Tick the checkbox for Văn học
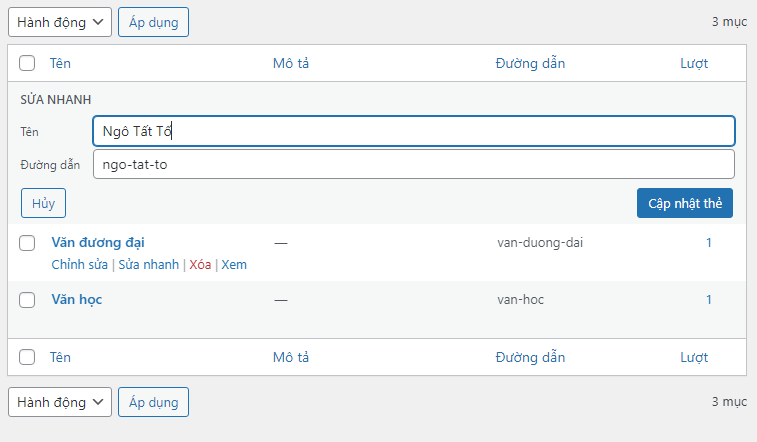757x442 pixels. point(27,299)
